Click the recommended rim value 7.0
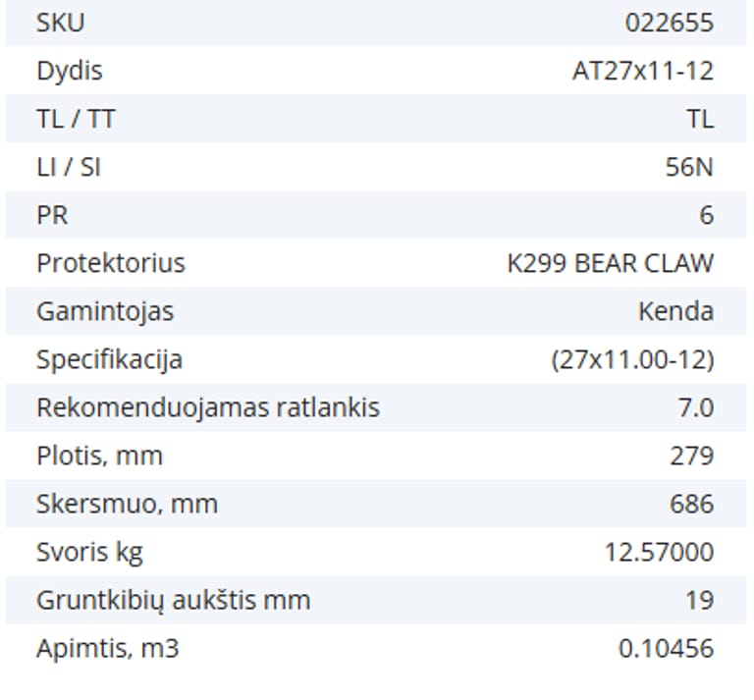The image size is (754, 700). pyautogui.click(x=695, y=407)
